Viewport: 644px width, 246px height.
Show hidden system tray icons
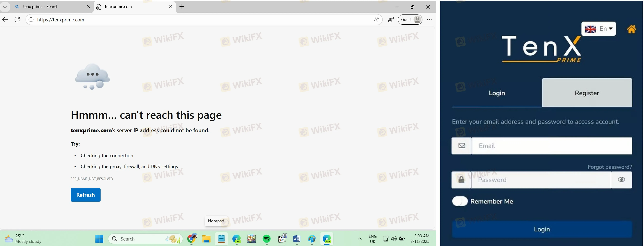click(359, 239)
